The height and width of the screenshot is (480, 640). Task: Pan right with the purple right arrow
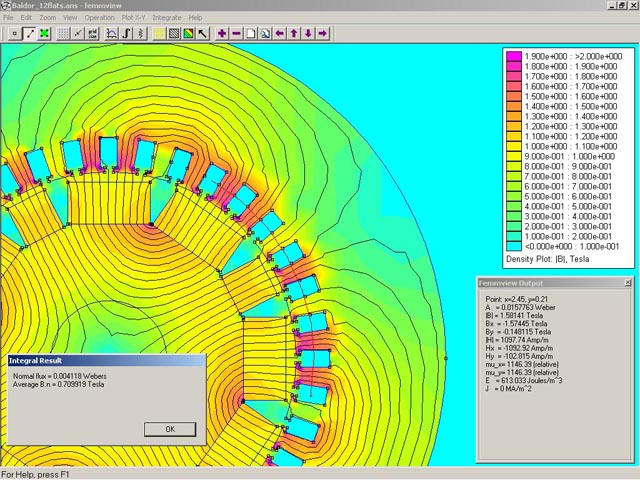(x=323, y=33)
